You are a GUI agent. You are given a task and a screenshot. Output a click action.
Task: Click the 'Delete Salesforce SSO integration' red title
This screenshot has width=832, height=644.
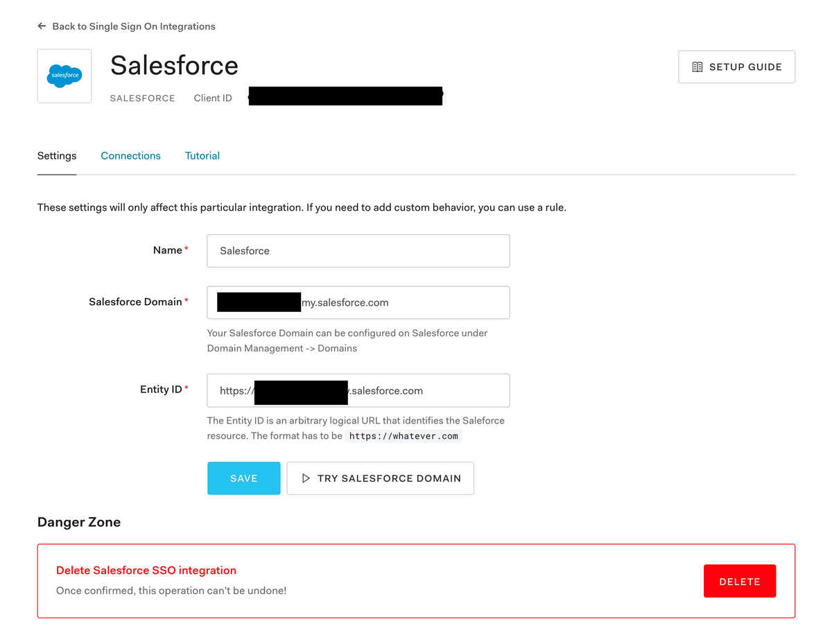(146, 571)
